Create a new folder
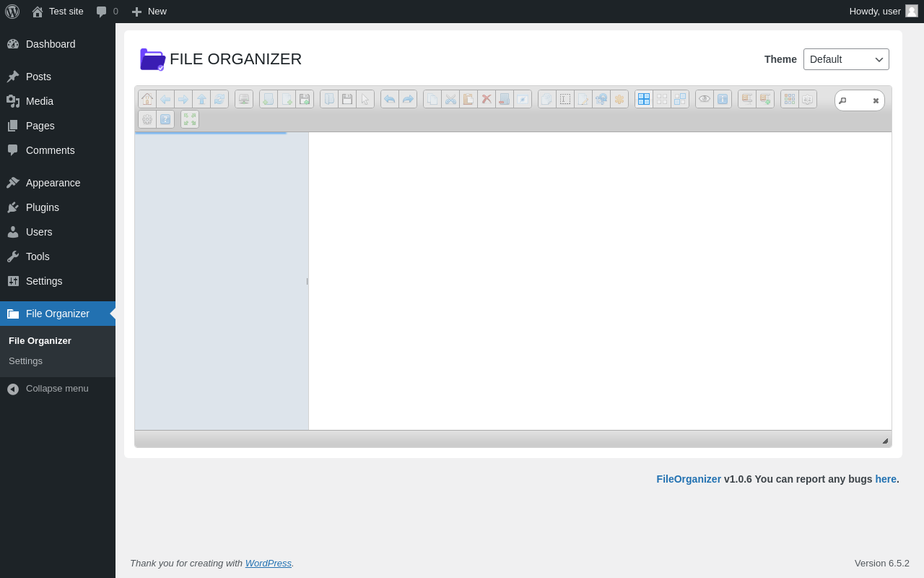Image resolution: width=924 pixels, height=578 pixels. click(x=269, y=99)
